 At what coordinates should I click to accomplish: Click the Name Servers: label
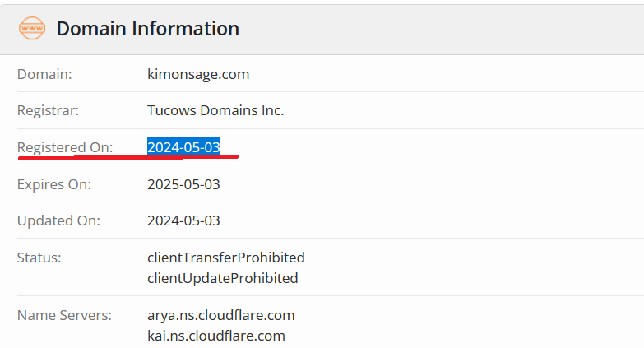(63, 315)
